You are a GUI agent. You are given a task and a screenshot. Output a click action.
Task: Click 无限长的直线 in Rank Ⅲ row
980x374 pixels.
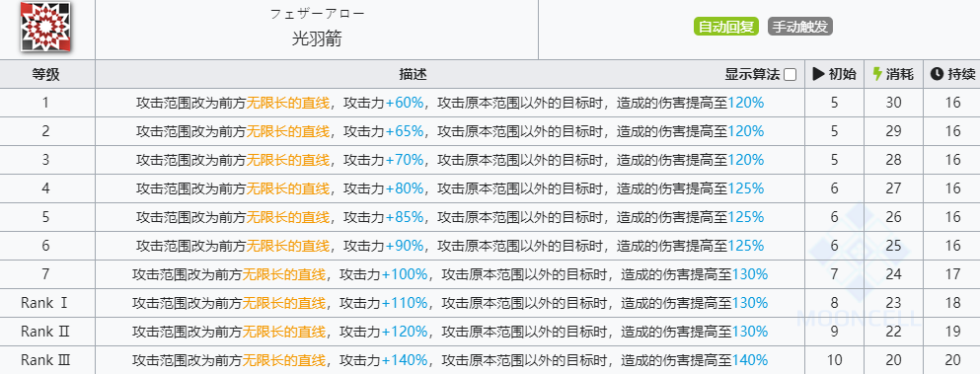284,360
